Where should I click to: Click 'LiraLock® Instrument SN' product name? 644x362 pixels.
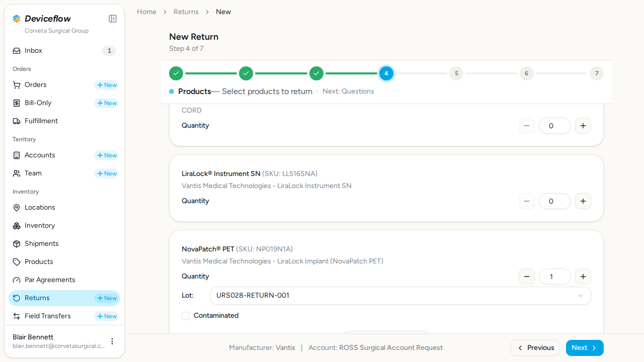tap(221, 174)
